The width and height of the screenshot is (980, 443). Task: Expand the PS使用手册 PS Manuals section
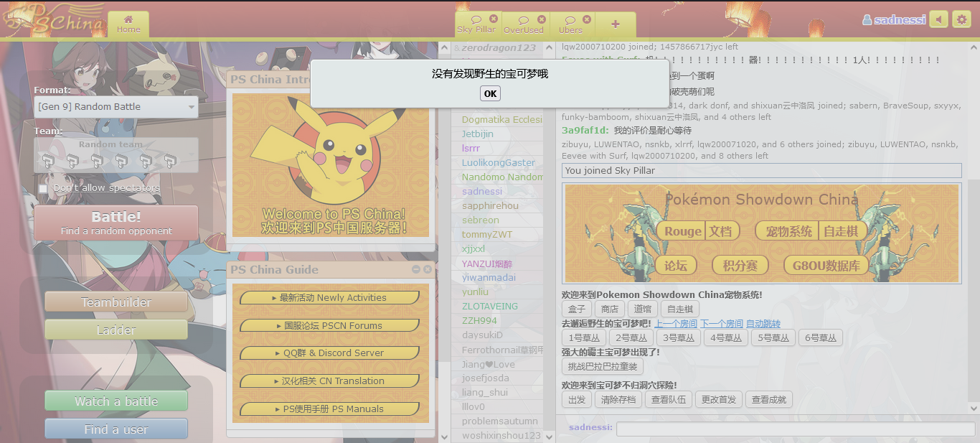coord(330,409)
